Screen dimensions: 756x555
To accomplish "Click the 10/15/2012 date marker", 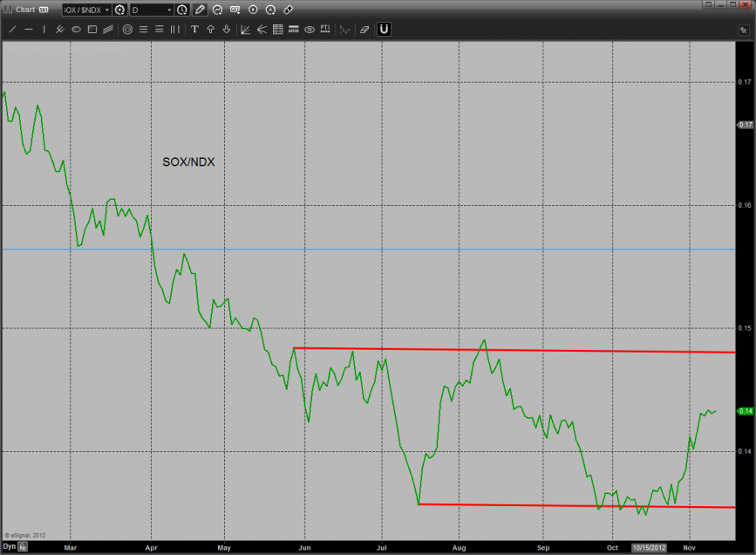I will [649, 547].
